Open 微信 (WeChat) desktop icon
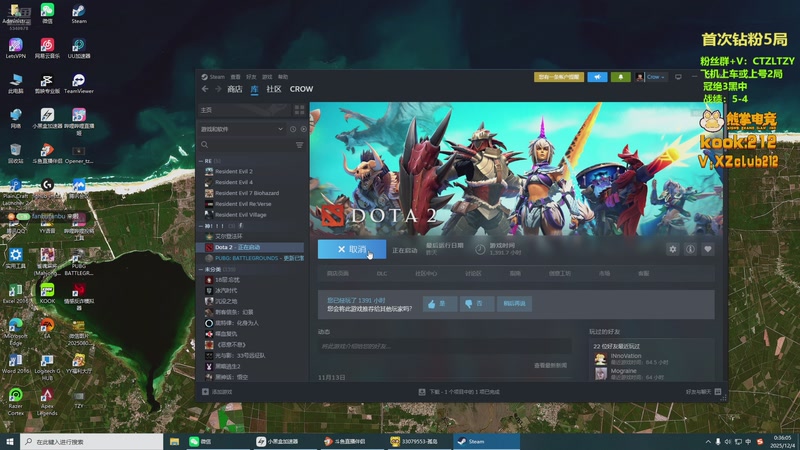 click(x=47, y=14)
